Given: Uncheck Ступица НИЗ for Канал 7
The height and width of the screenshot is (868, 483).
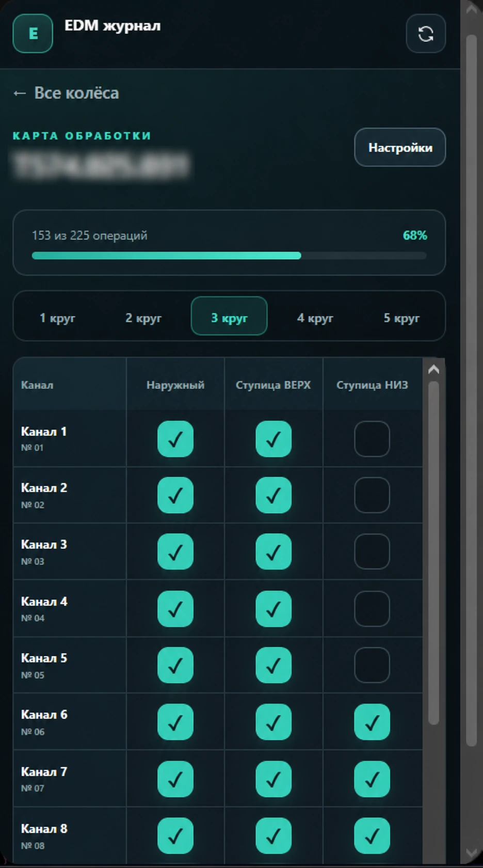Looking at the screenshot, I should coord(372,779).
